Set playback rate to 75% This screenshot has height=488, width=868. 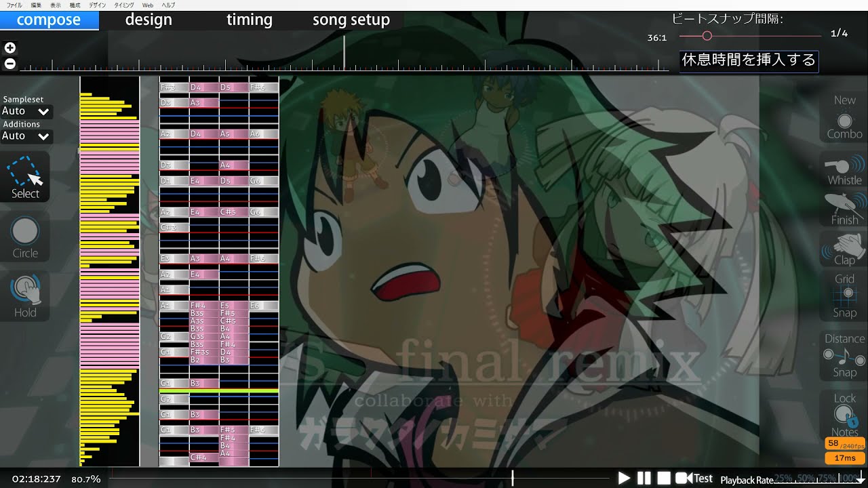pyautogui.click(x=827, y=479)
